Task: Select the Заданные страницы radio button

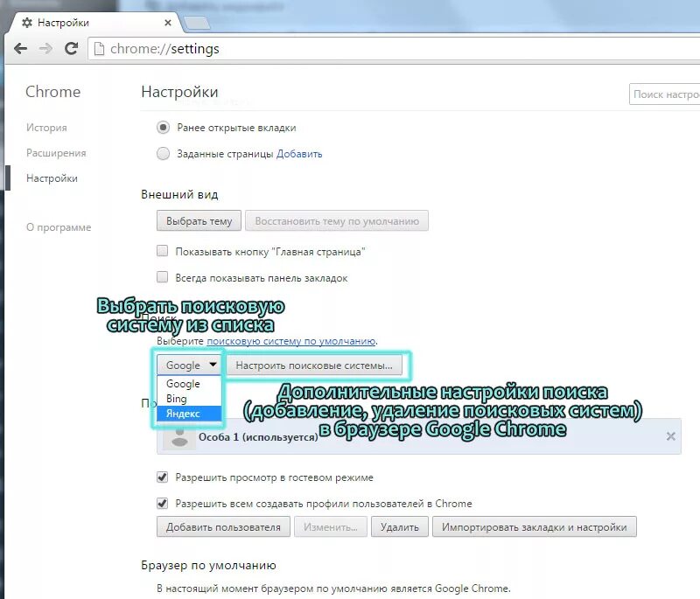Action: click(163, 153)
